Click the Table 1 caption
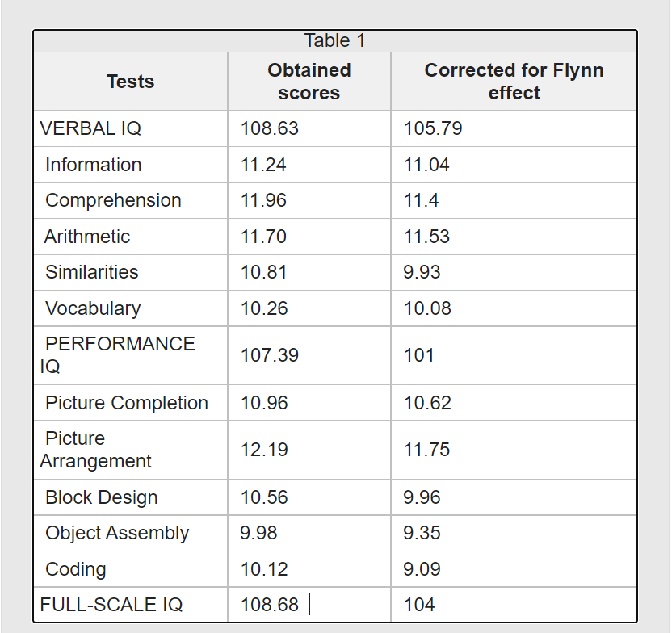 click(x=334, y=40)
